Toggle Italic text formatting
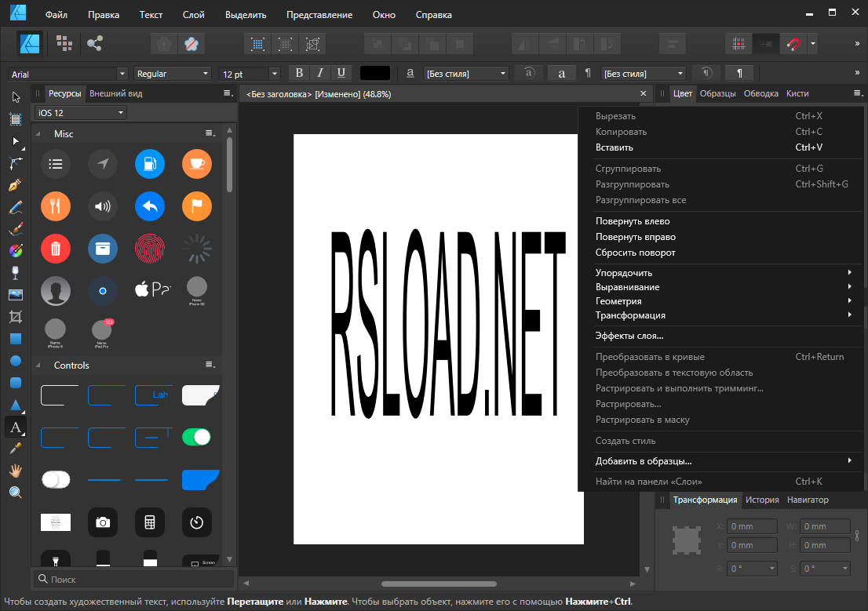 click(320, 73)
